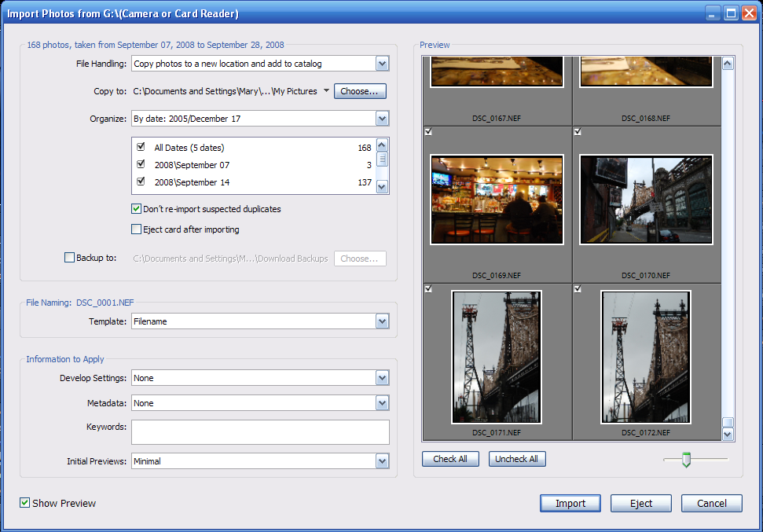
Task: Uncheck the Show Preview option
Action: [24, 503]
